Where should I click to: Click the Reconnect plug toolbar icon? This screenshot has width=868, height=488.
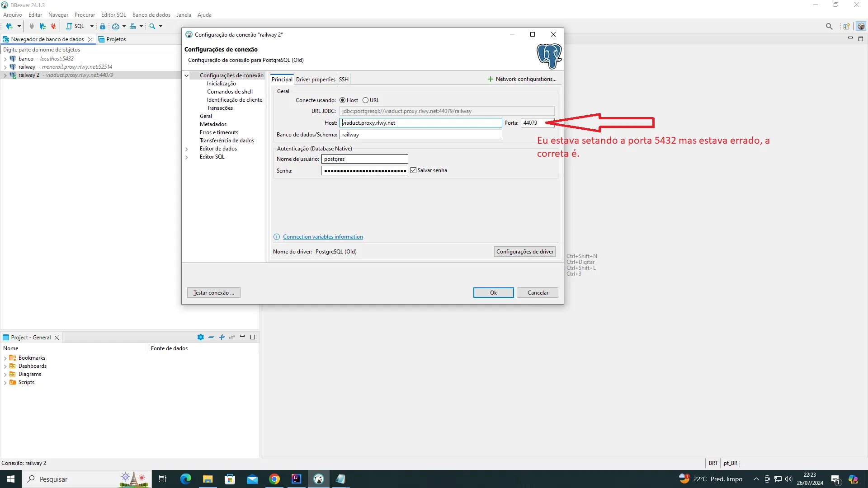click(x=42, y=26)
